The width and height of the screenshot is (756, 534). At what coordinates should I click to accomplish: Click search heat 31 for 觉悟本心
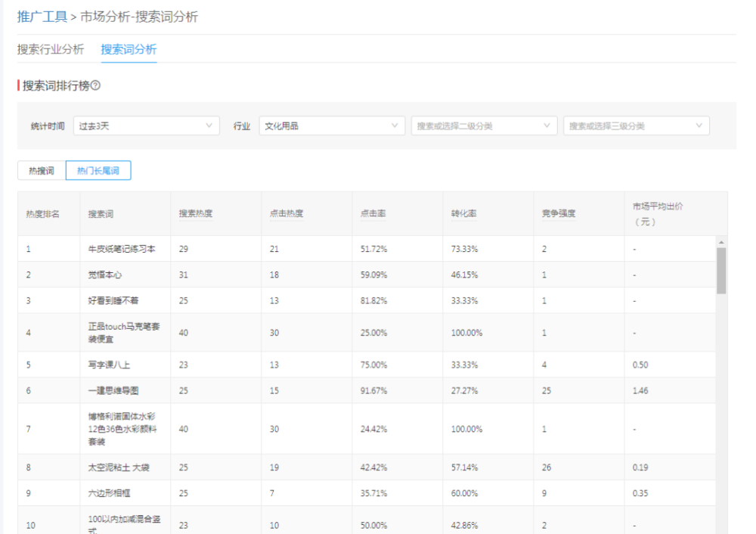coord(183,275)
